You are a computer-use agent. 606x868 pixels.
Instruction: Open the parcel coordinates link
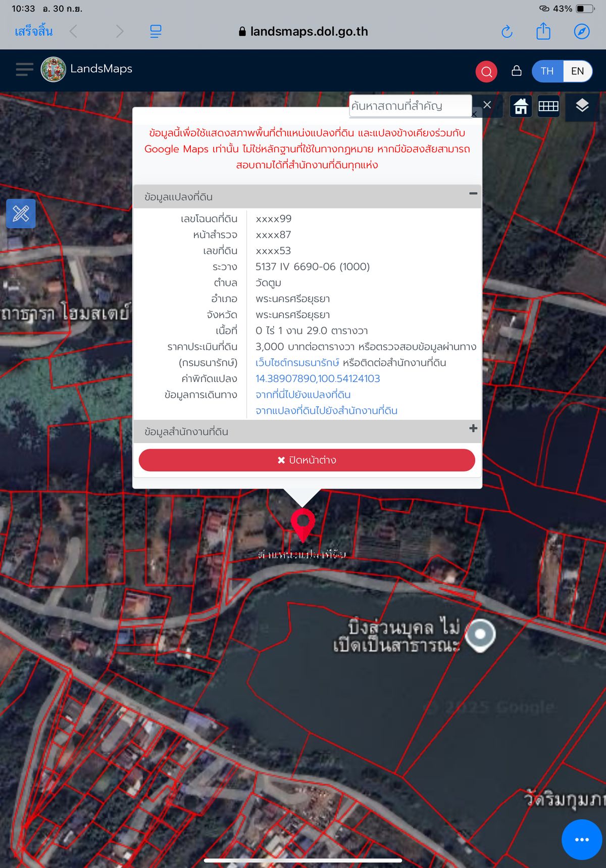(x=317, y=378)
